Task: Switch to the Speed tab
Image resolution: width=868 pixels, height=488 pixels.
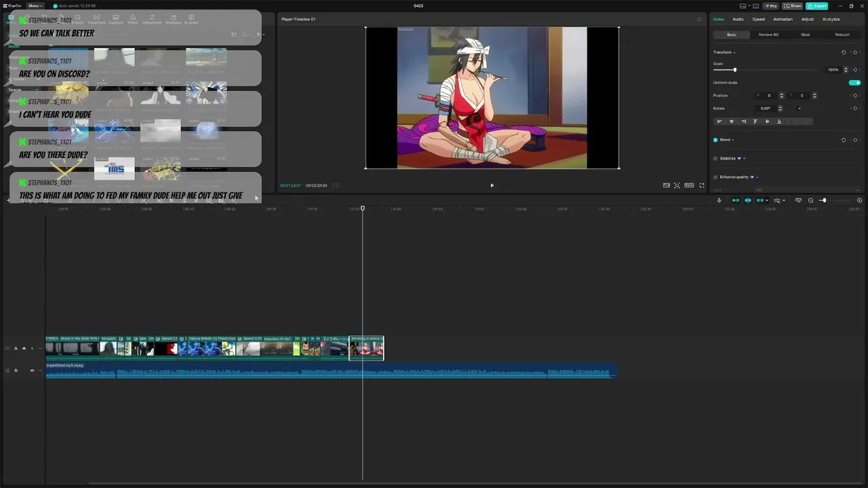Action: (x=758, y=19)
